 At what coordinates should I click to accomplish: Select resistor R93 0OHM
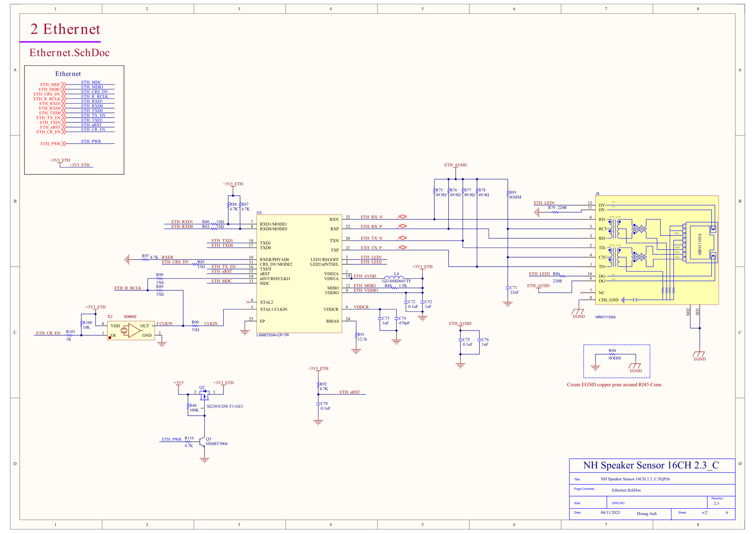[x=508, y=194]
